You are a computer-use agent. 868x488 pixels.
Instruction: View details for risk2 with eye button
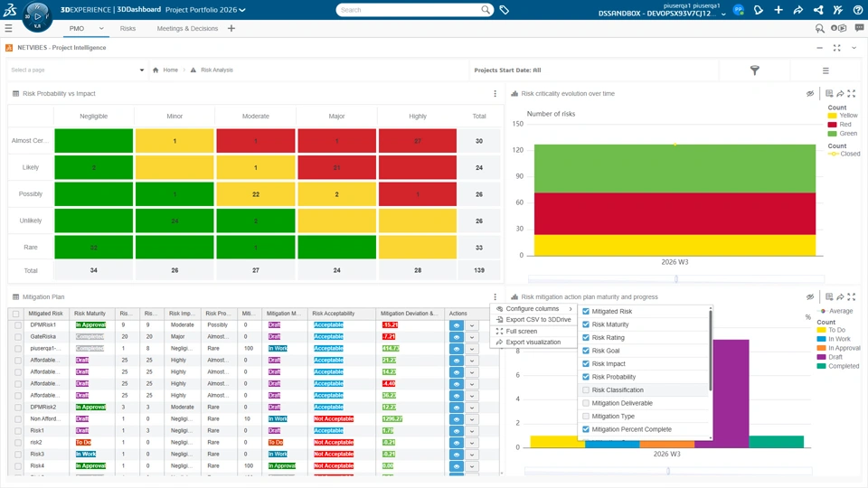coord(456,443)
